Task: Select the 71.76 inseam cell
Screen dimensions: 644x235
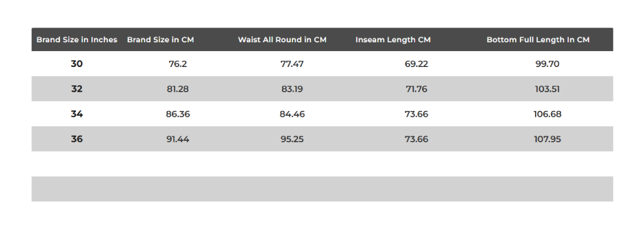Action: pos(416,89)
